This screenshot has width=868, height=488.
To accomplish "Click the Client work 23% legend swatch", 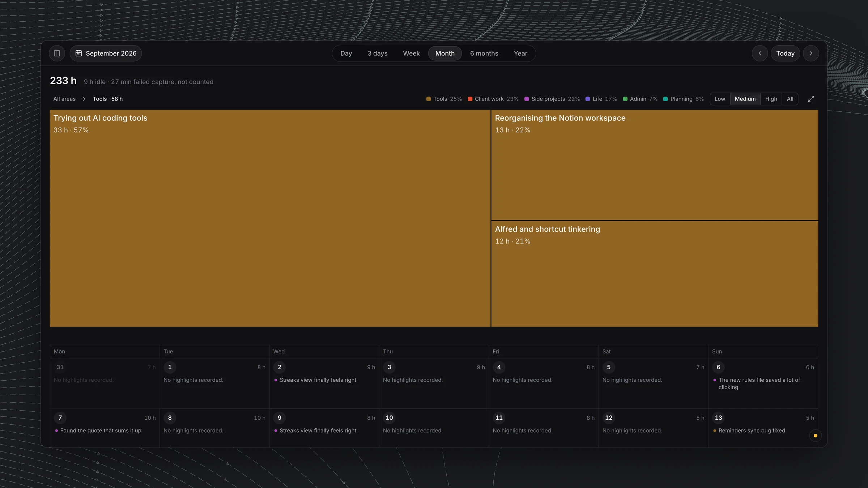I will (470, 99).
